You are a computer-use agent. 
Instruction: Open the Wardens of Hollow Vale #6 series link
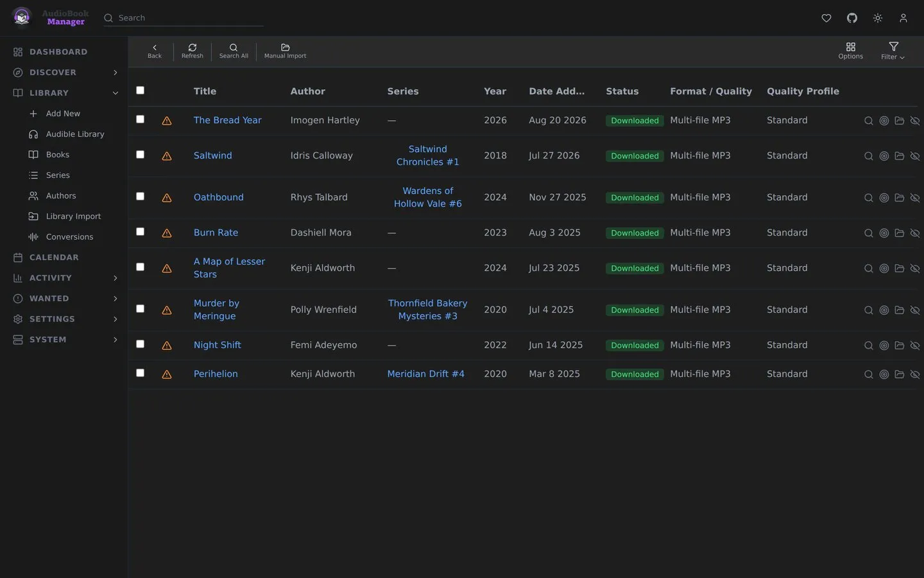tap(427, 197)
